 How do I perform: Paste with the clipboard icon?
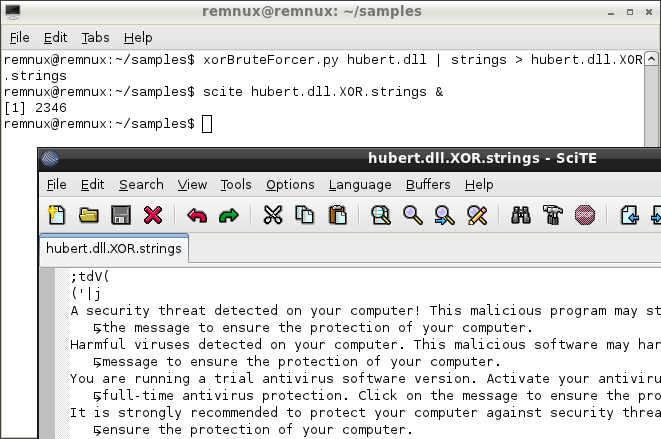coord(337,215)
